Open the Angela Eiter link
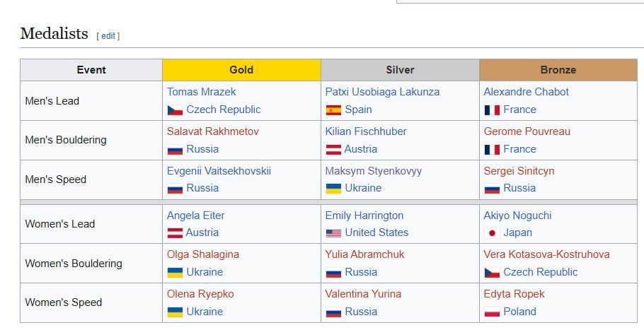The width and height of the screenshot is (644, 330). coord(195,216)
